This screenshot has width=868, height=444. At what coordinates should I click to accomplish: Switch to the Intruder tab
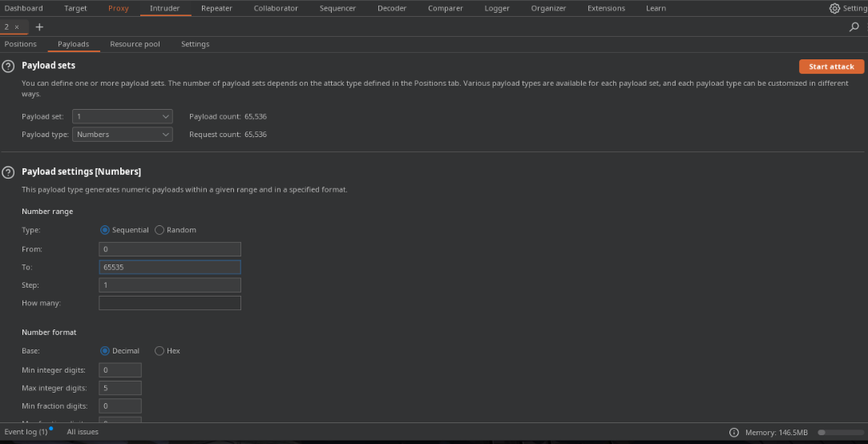(165, 8)
